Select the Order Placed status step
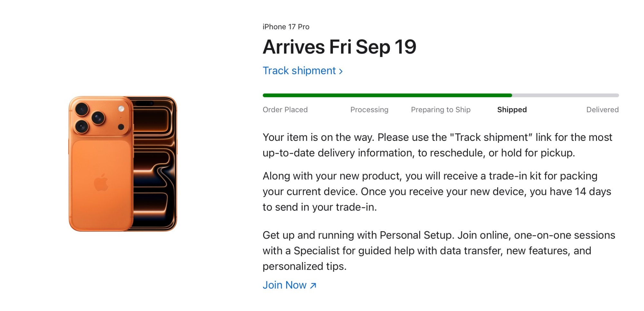Viewport: 644px width, 311px height. click(285, 110)
